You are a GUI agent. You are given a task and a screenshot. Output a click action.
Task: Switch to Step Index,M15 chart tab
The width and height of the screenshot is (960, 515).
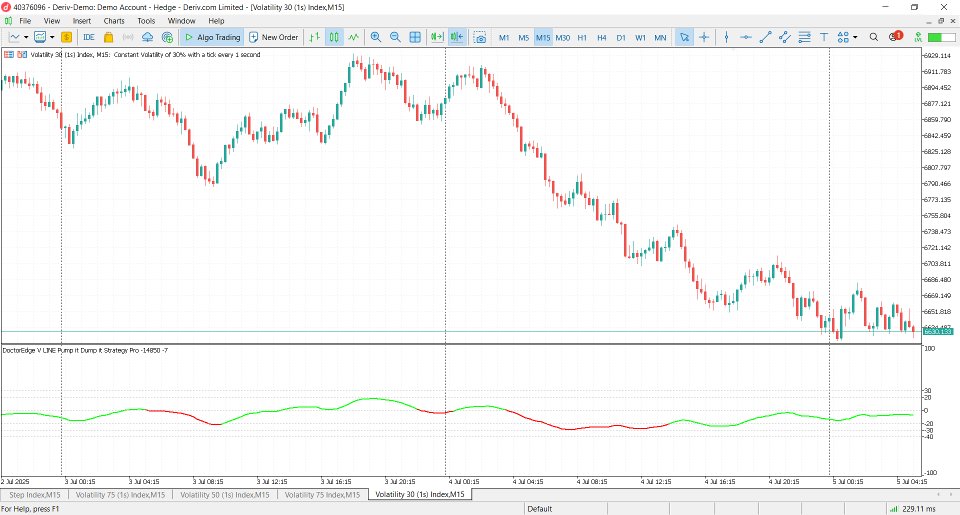[x=35, y=495]
